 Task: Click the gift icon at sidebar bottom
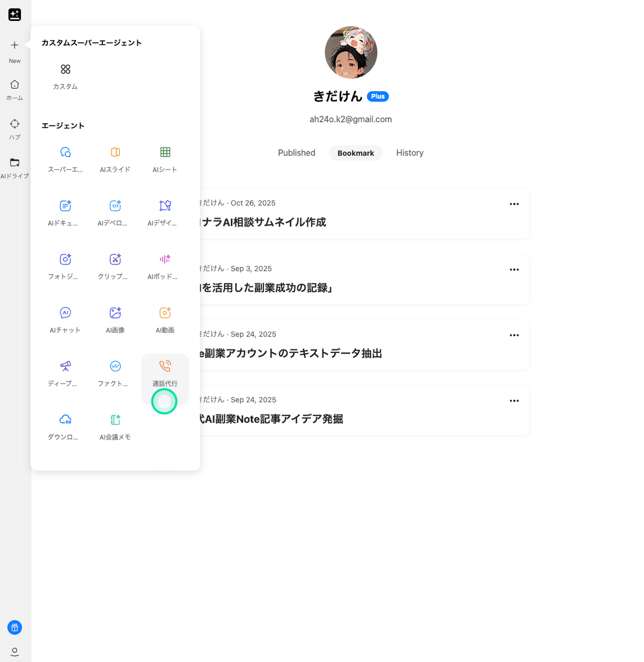(14, 627)
